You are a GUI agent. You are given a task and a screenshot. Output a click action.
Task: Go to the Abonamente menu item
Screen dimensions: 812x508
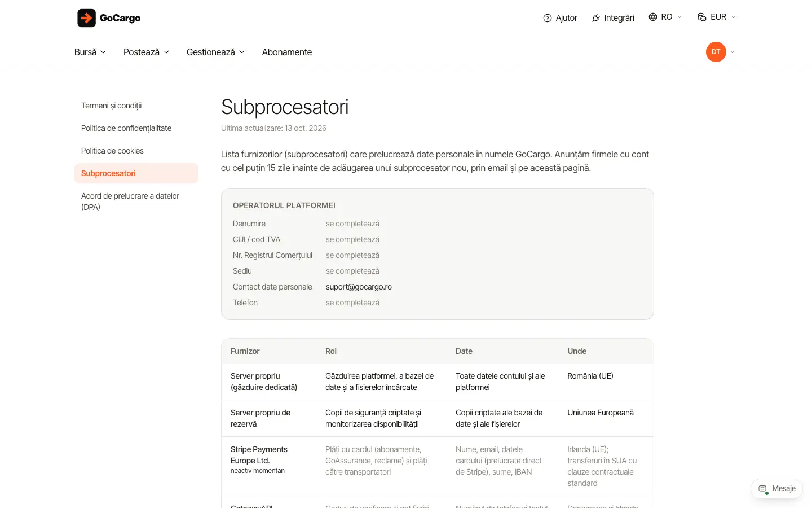(286, 52)
